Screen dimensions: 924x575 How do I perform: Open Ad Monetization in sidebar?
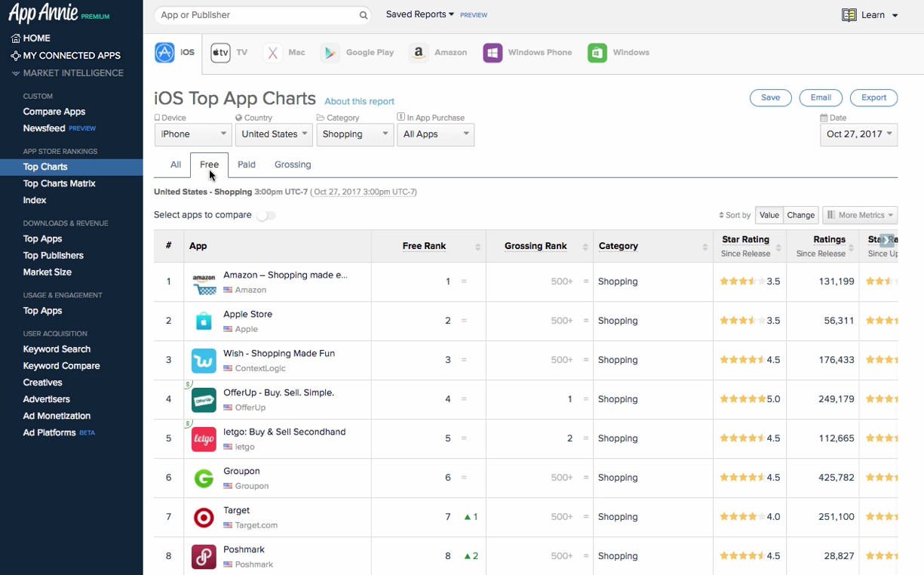(x=57, y=416)
